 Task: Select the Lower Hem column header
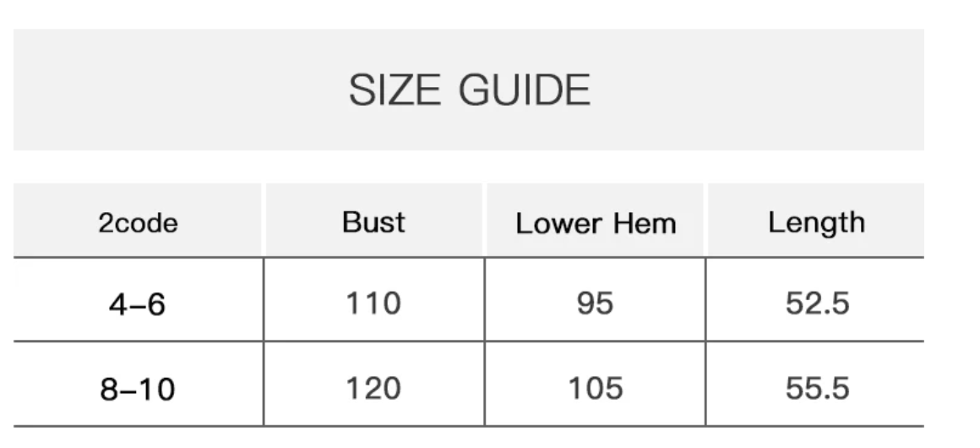(596, 224)
